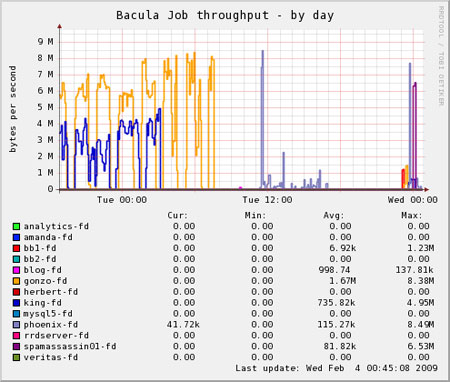Click the gonzo-fd orange legend swatch
Image resolution: width=450 pixels, height=382 pixels.
(x=16, y=281)
